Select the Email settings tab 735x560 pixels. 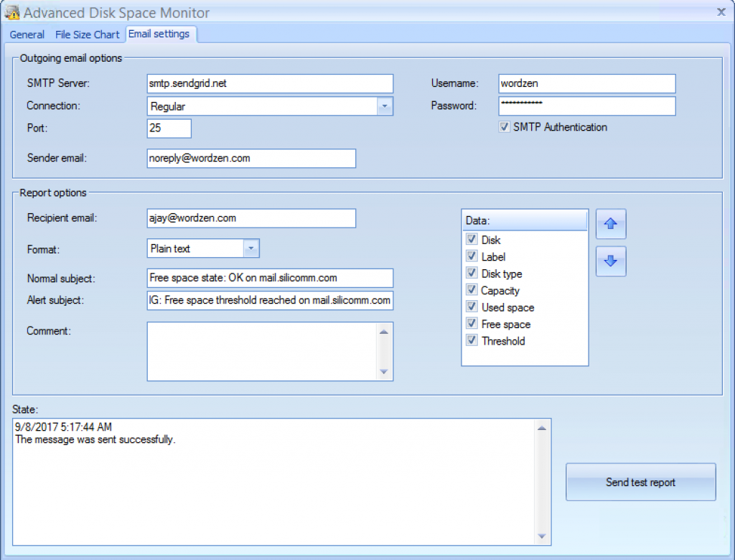pyautogui.click(x=159, y=34)
